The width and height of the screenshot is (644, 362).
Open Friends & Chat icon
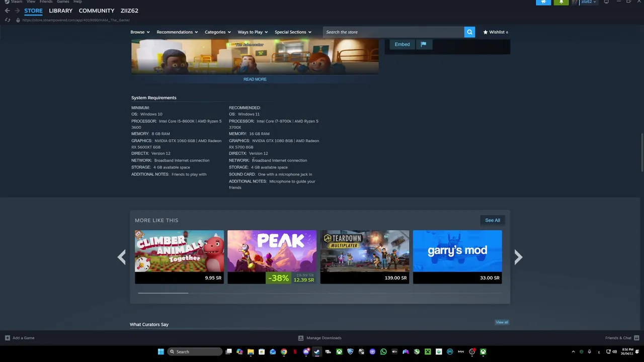[636, 338]
